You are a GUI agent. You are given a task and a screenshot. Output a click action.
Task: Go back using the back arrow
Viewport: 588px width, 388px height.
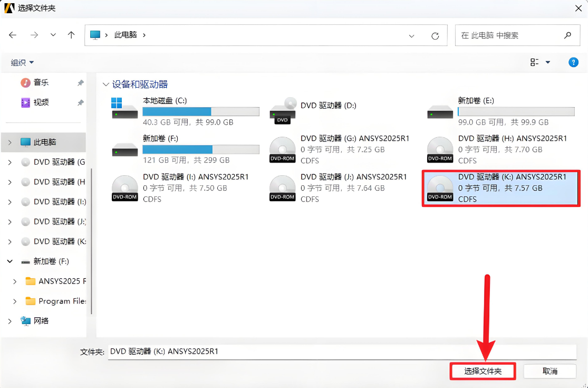pos(13,35)
